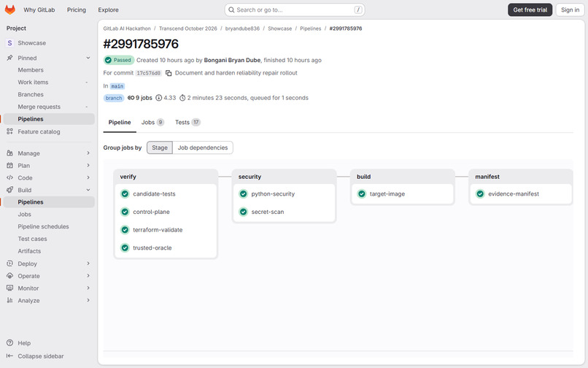The image size is (588, 368).
Task: Click the Build rocket icon
Action: [x=9, y=190]
